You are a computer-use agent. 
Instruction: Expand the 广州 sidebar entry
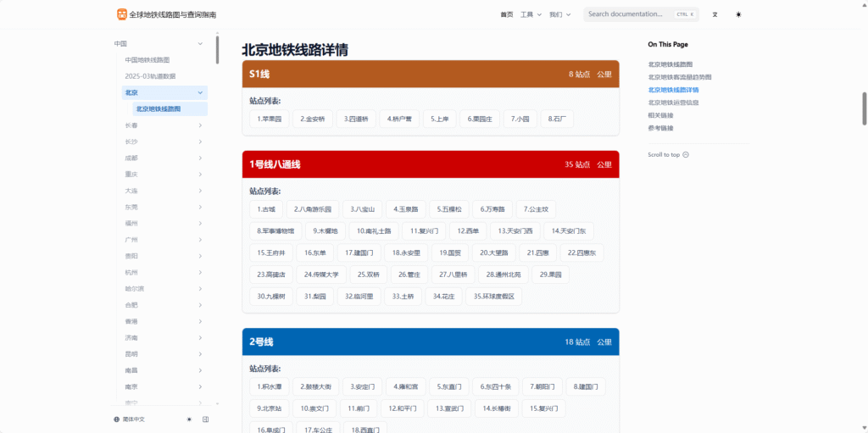pyautogui.click(x=200, y=240)
